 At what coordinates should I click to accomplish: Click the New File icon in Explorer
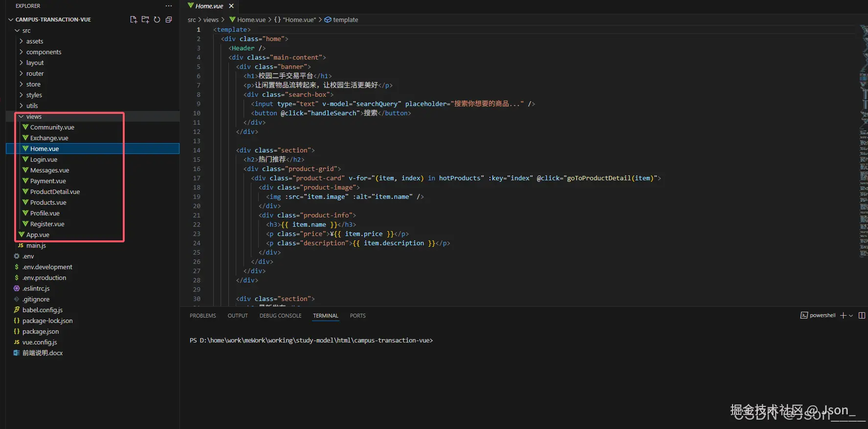[134, 20]
